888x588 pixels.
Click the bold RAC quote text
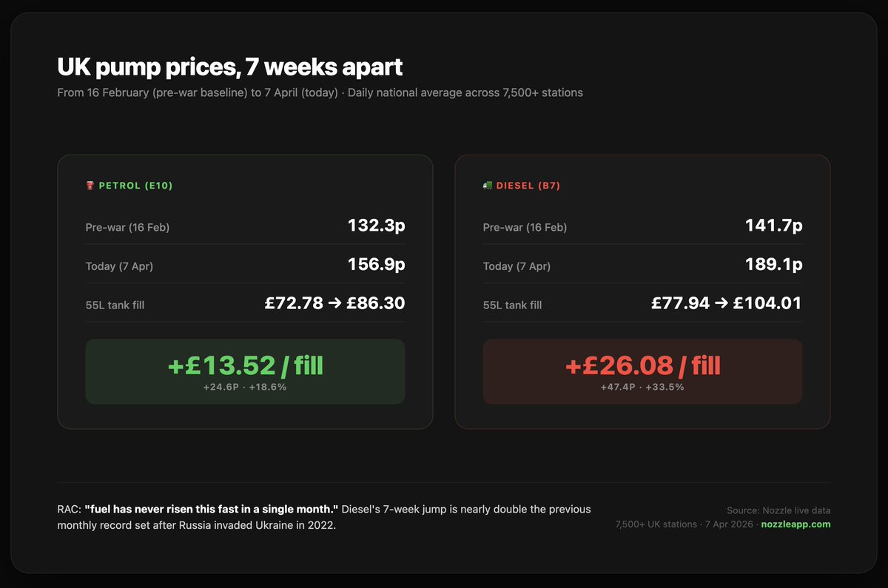(212, 510)
